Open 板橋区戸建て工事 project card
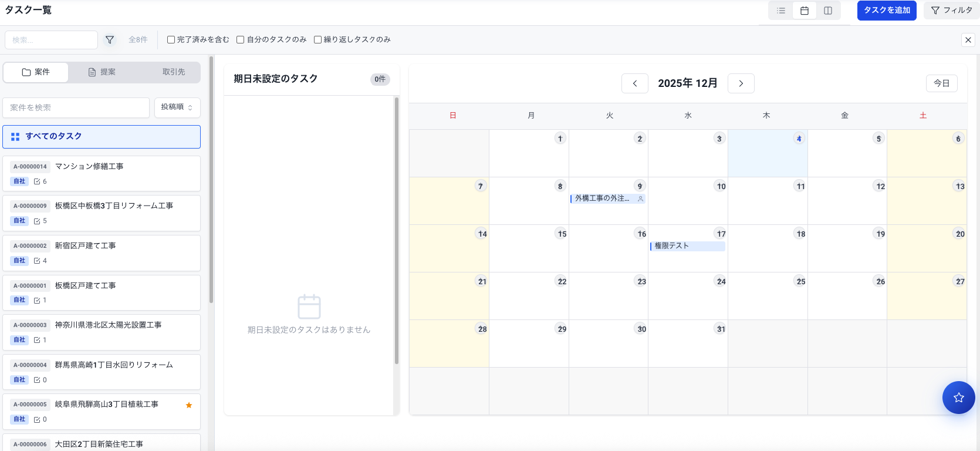The image size is (980, 451). pos(102,292)
